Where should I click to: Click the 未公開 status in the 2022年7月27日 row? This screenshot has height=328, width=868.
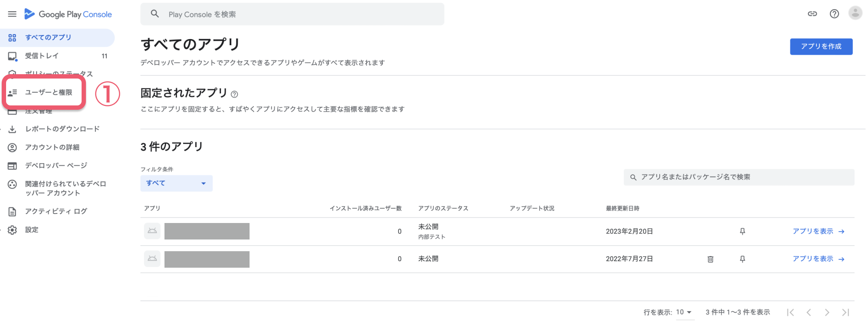pyautogui.click(x=428, y=259)
